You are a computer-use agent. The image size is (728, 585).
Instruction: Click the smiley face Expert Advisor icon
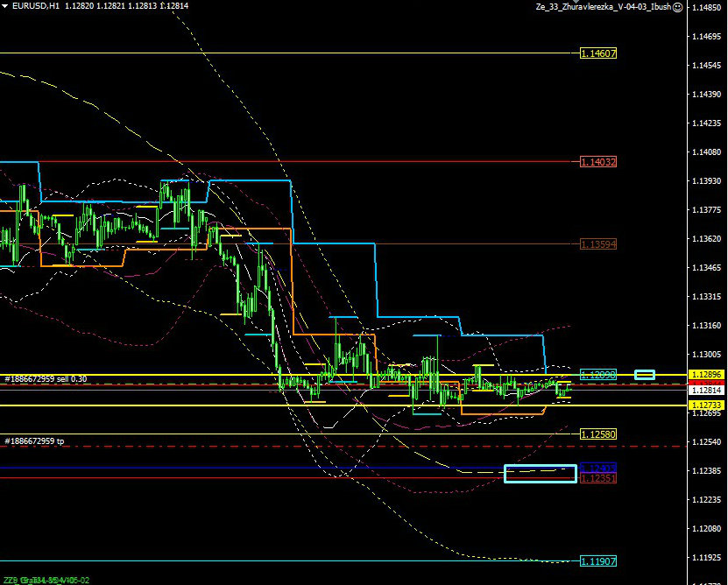point(678,7)
